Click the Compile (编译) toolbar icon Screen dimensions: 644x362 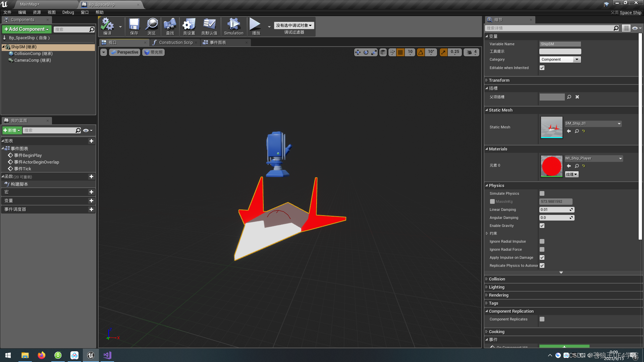(x=107, y=26)
